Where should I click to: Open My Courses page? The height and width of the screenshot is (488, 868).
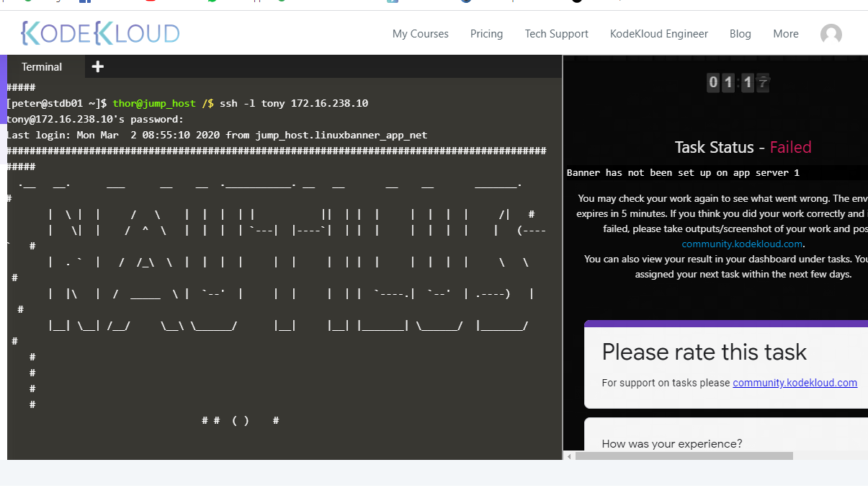tap(420, 34)
